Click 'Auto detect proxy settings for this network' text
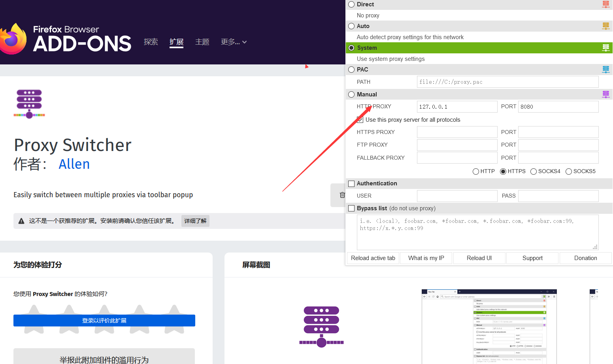The height and width of the screenshot is (364, 613). tap(410, 37)
